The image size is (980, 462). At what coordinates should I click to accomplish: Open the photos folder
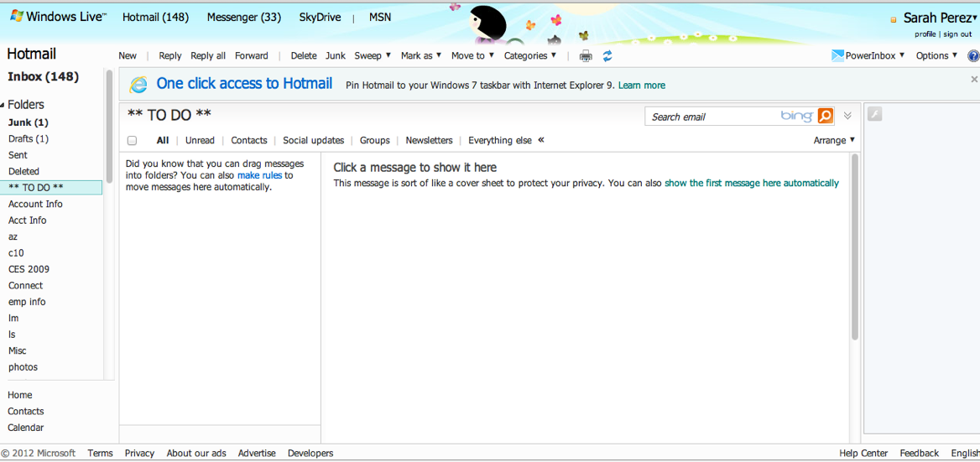tap(23, 367)
